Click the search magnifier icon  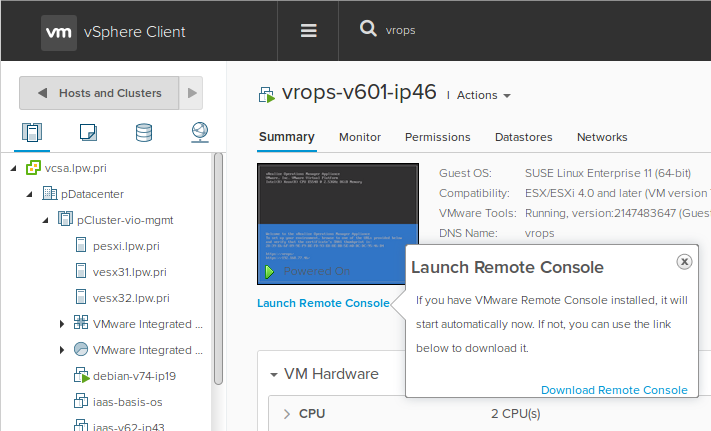368,28
